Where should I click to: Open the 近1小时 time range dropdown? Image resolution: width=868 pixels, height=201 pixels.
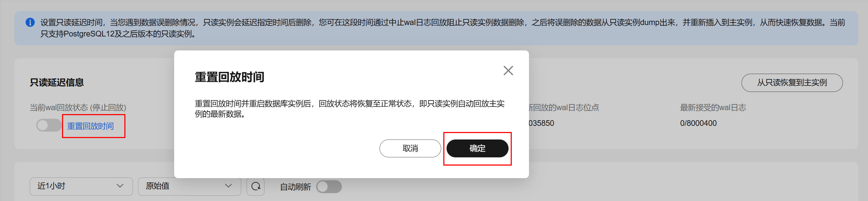(x=81, y=186)
